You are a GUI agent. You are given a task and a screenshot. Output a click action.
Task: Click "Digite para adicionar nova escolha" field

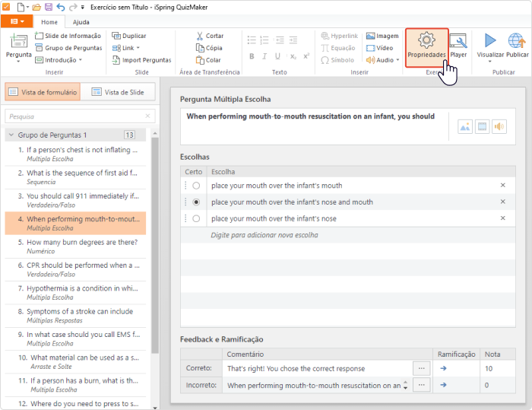tap(348, 235)
